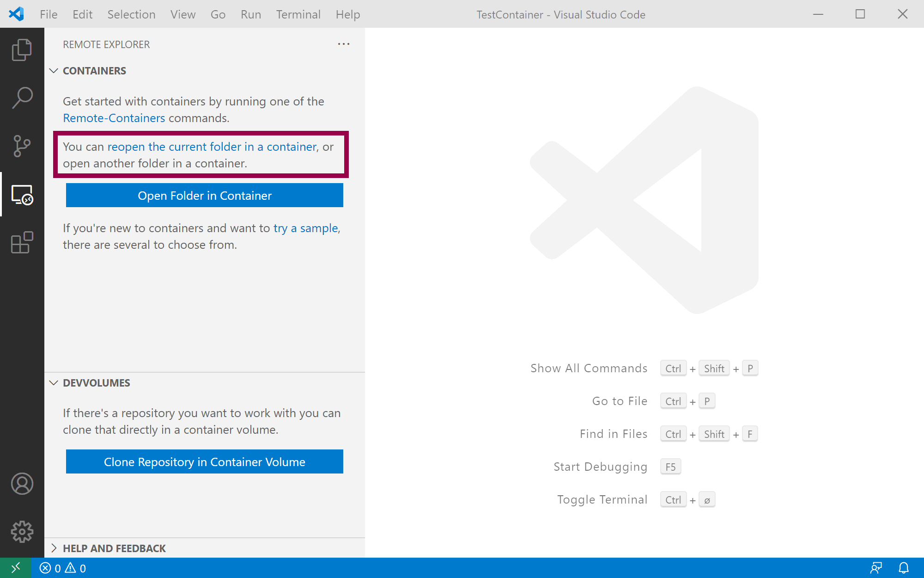Image resolution: width=924 pixels, height=578 pixels.
Task: Follow the Remote-Containers link
Action: pos(114,118)
